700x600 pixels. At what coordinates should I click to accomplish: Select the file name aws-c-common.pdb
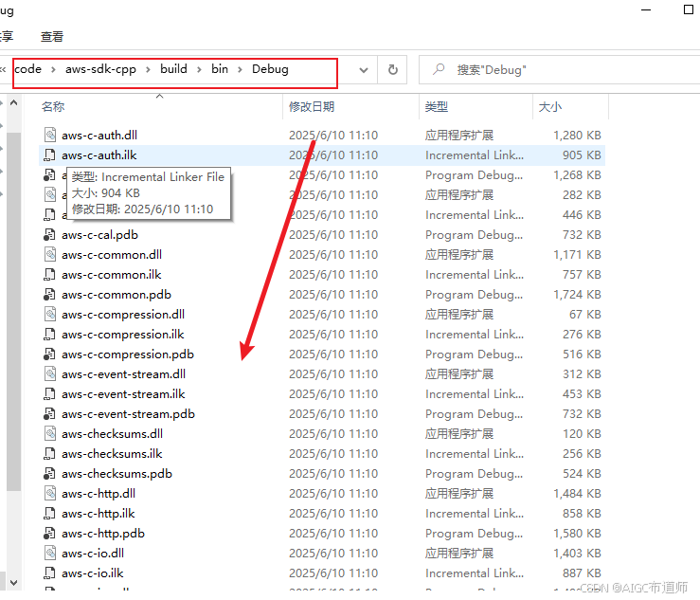click(117, 295)
